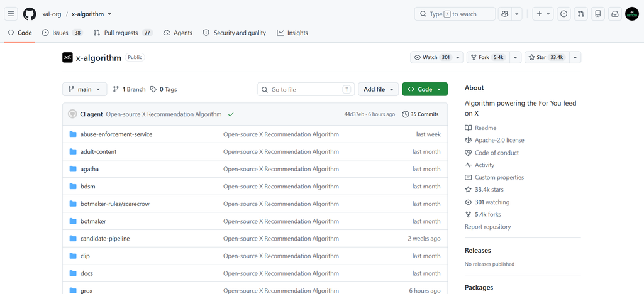
Task: Fork the repository
Action: tap(489, 57)
